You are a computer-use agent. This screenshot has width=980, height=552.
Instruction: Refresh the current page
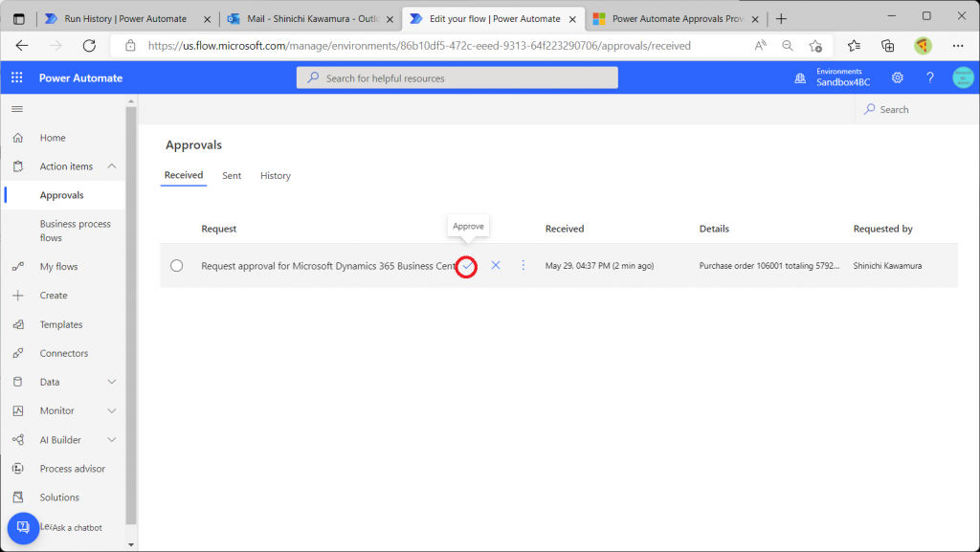[x=89, y=46]
